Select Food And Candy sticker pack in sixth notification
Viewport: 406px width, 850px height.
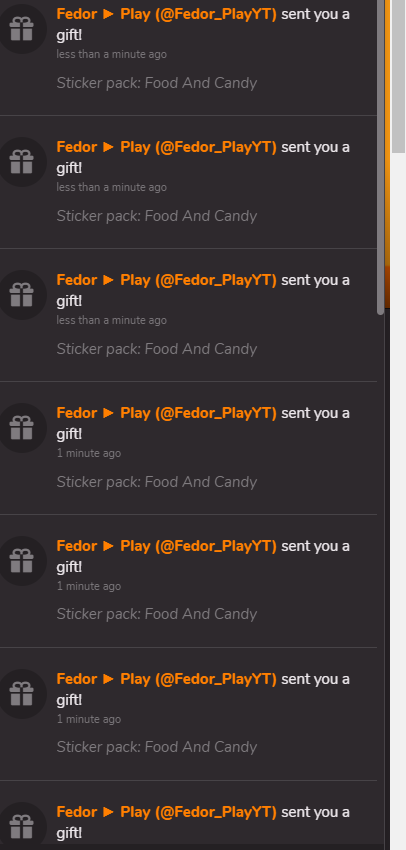point(157,747)
